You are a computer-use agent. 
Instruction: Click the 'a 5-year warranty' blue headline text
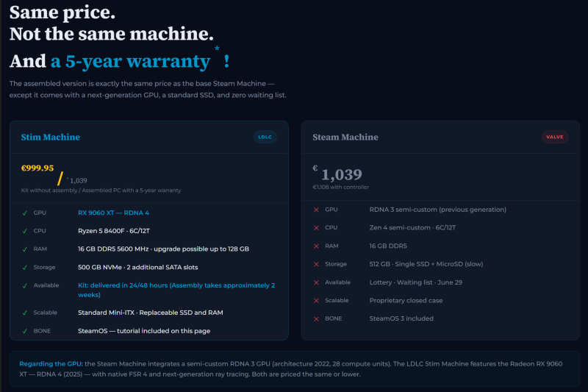coord(130,61)
